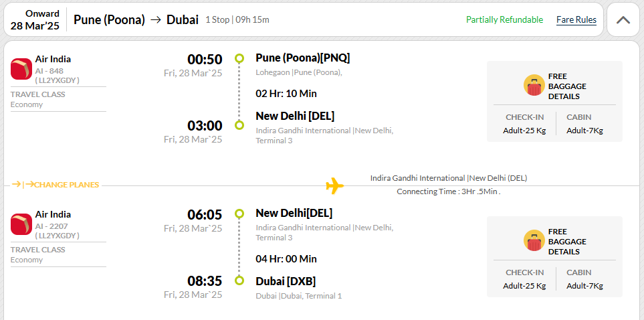Image resolution: width=644 pixels, height=320 pixels.
Task: Click the Onward 28 Mar'25 date label
Action: pos(35,19)
